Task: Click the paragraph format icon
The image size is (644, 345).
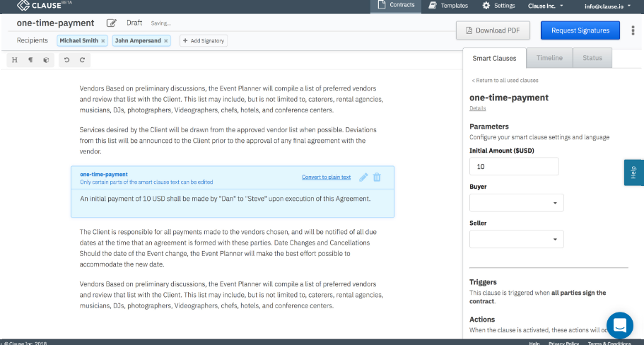Action: pos(30,60)
